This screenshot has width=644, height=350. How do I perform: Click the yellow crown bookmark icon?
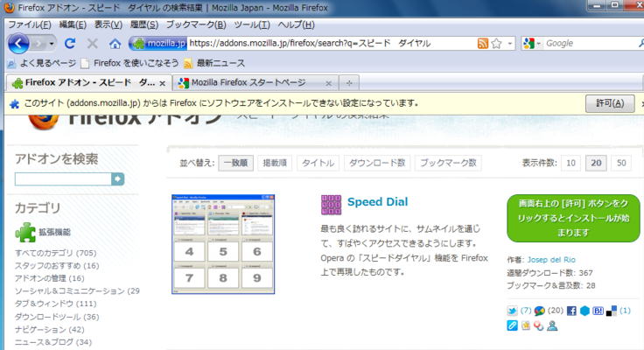point(526,325)
